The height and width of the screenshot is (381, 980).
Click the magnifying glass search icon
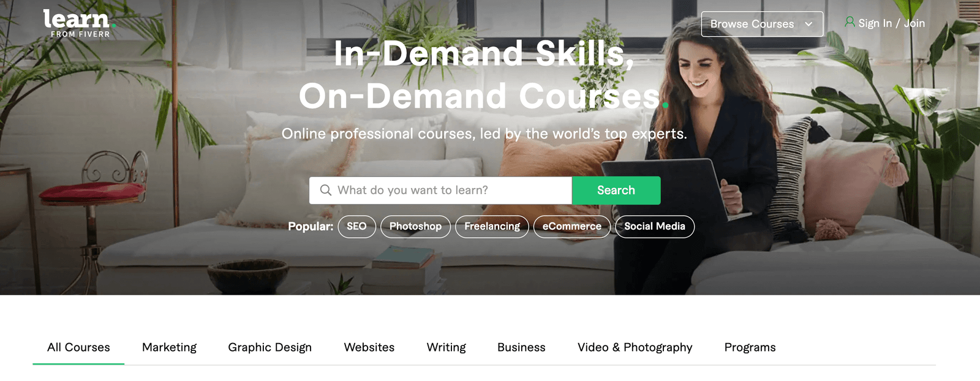click(326, 190)
